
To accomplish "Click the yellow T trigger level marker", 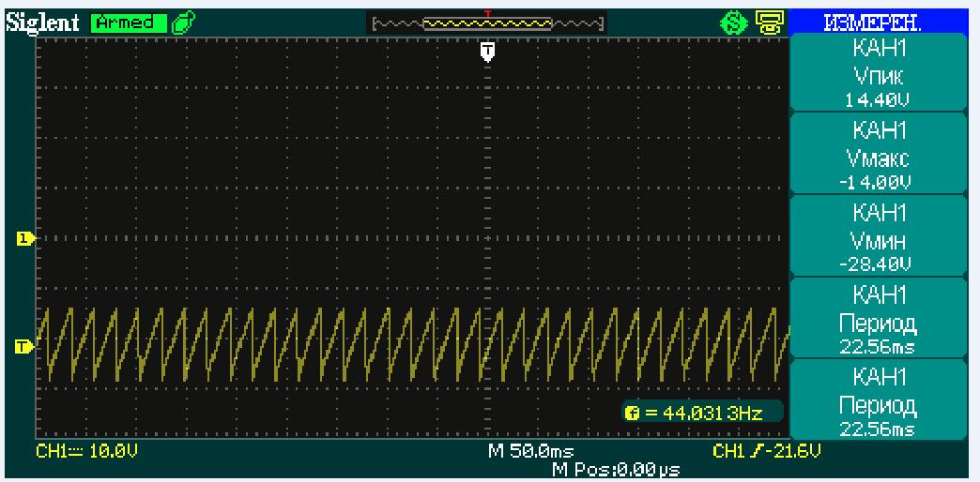I will click(x=24, y=347).
